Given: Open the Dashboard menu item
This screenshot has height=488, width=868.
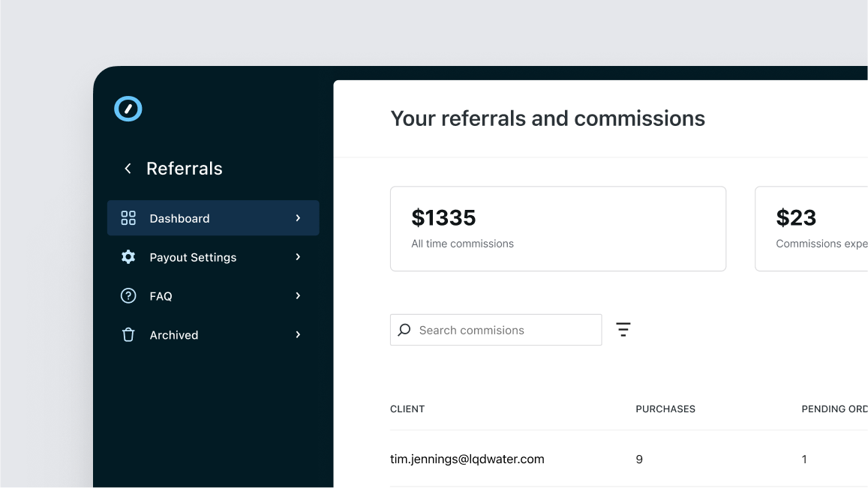Looking at the screenshot, I should coord(213,218).
